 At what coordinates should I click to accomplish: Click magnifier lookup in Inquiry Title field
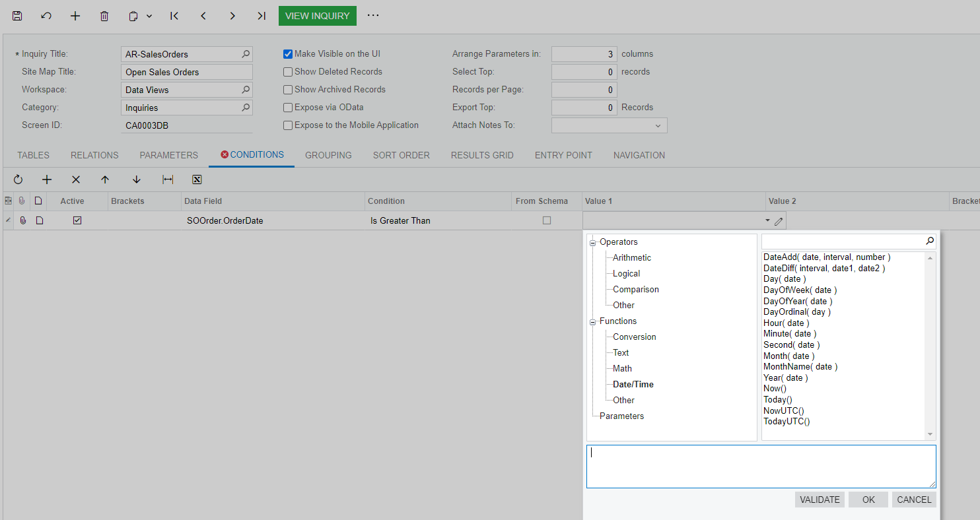pyautogui.click(x=246, y=54)
